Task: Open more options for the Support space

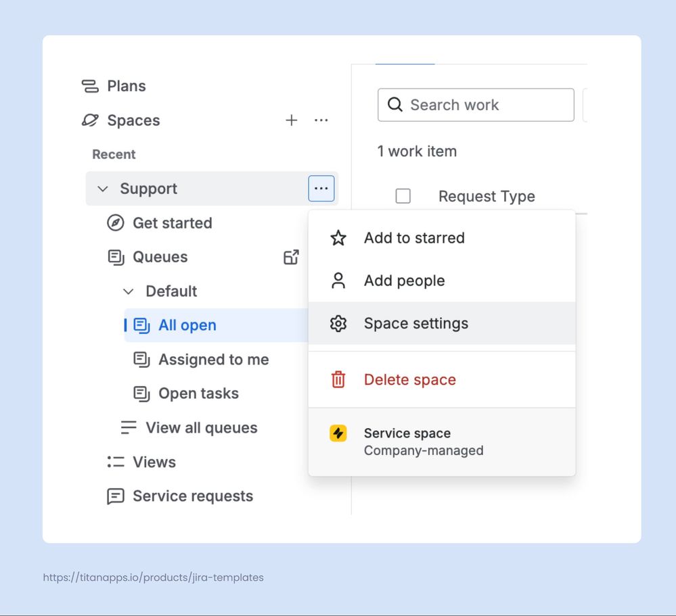Action: click(321, 188)
